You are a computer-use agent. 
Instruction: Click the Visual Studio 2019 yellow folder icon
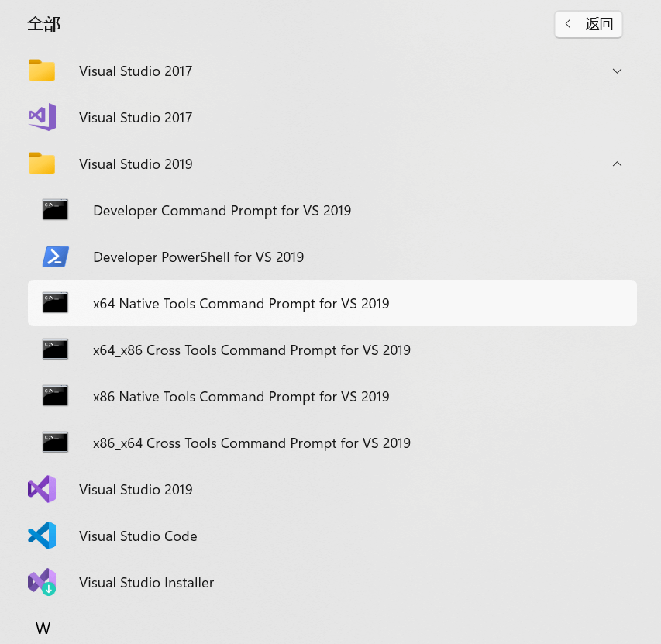42,164
